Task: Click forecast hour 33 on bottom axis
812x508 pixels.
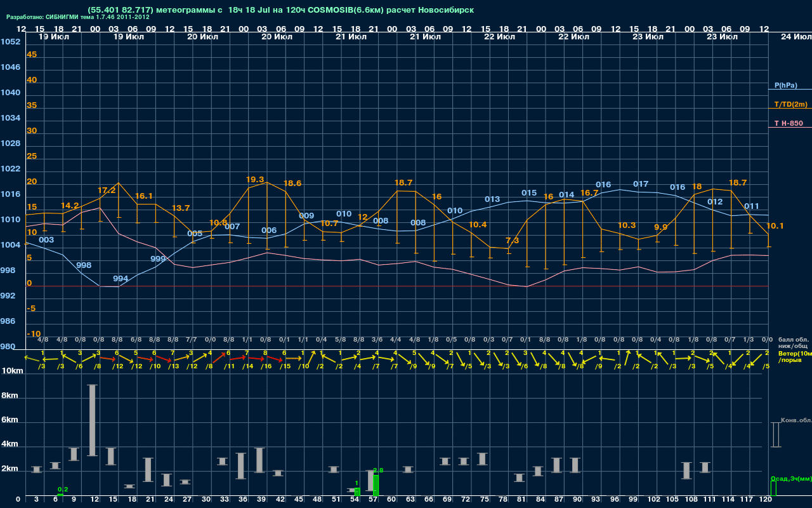Action: (x=224, y=500)
